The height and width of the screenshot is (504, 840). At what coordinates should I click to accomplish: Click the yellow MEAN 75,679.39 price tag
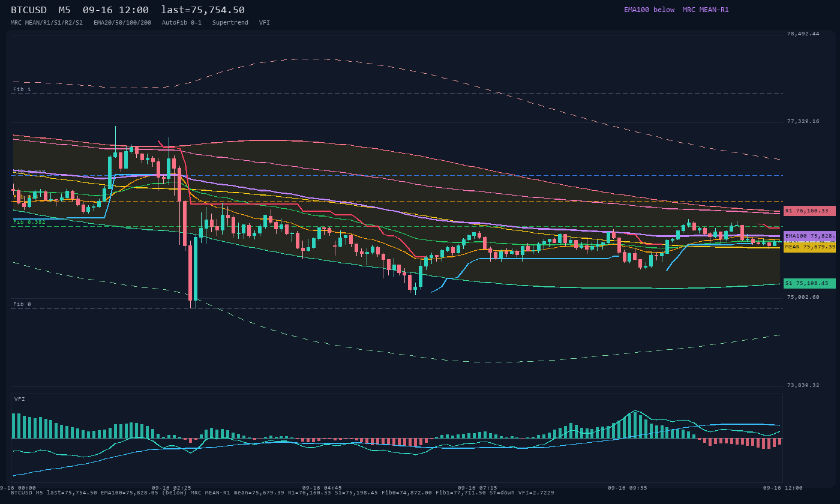click(x=809, y=247)
